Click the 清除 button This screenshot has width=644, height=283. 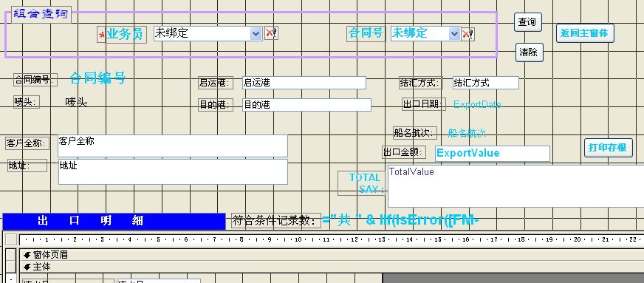(530, 52)
